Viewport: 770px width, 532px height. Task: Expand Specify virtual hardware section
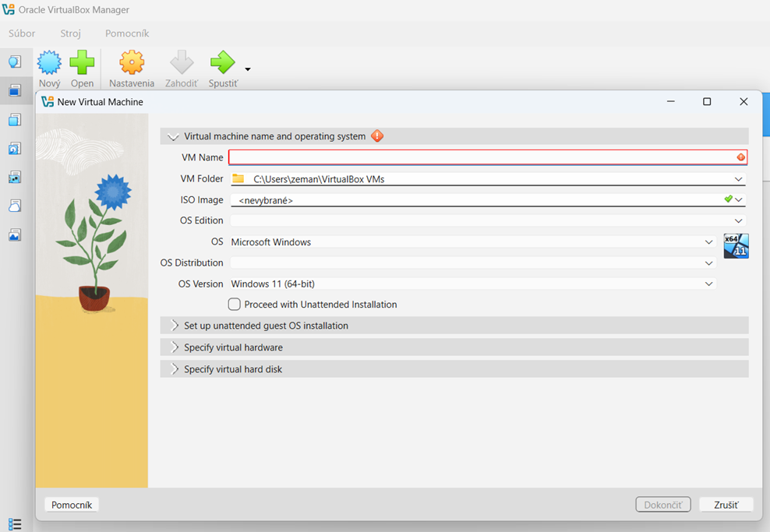click(x=454, y=347)
